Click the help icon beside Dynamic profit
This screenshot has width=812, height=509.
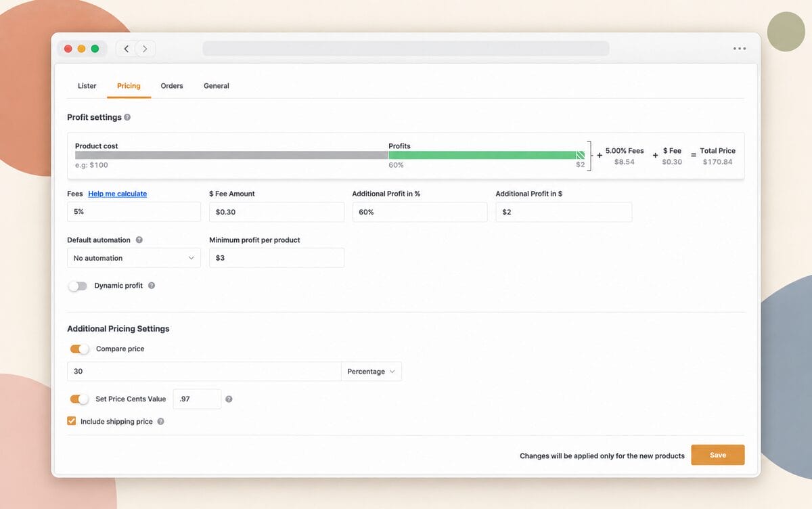(152, 286)
